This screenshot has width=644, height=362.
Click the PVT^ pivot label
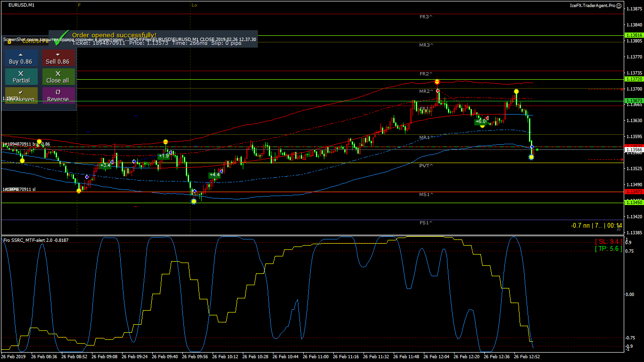tap(426, 166)
